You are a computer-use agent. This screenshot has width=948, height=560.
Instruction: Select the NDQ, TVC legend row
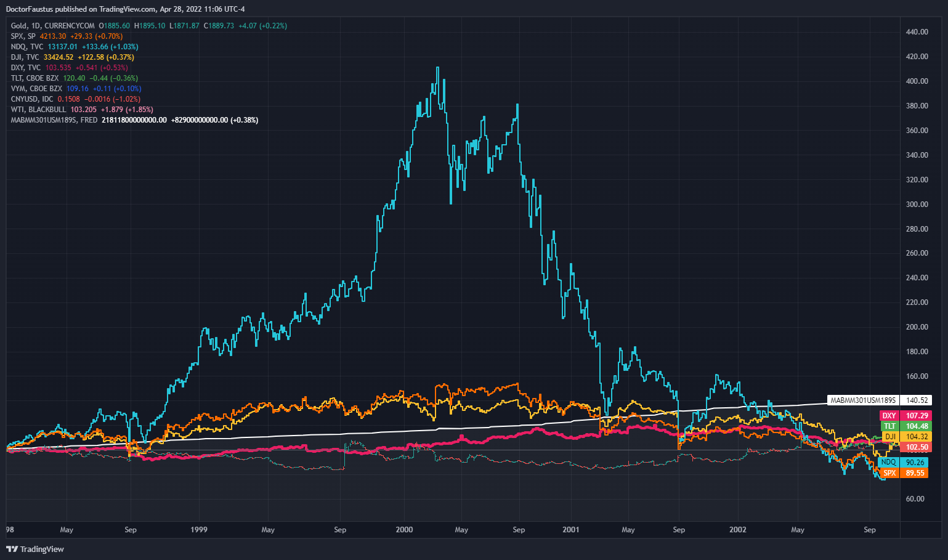75,47
